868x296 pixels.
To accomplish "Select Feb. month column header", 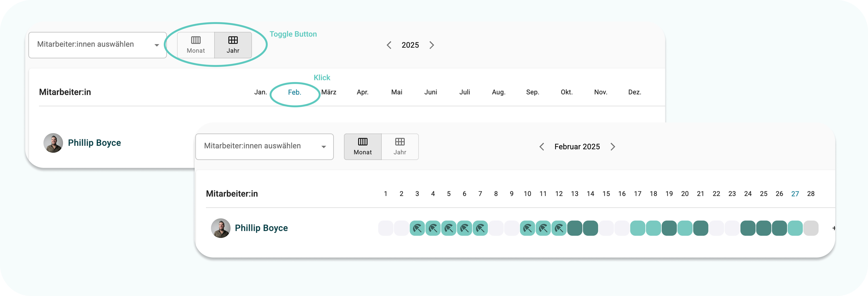I will 294,92.
